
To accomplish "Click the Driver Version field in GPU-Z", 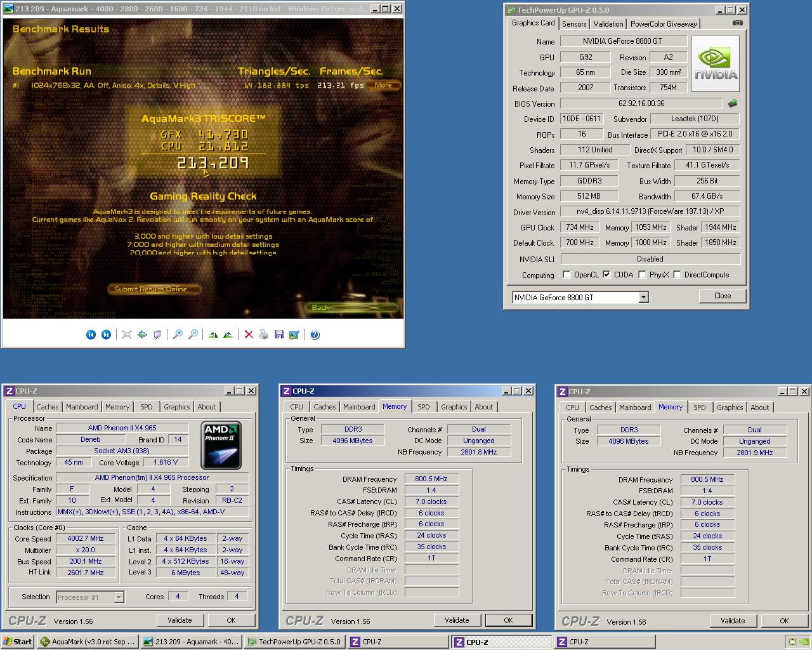I will [650, 211].
